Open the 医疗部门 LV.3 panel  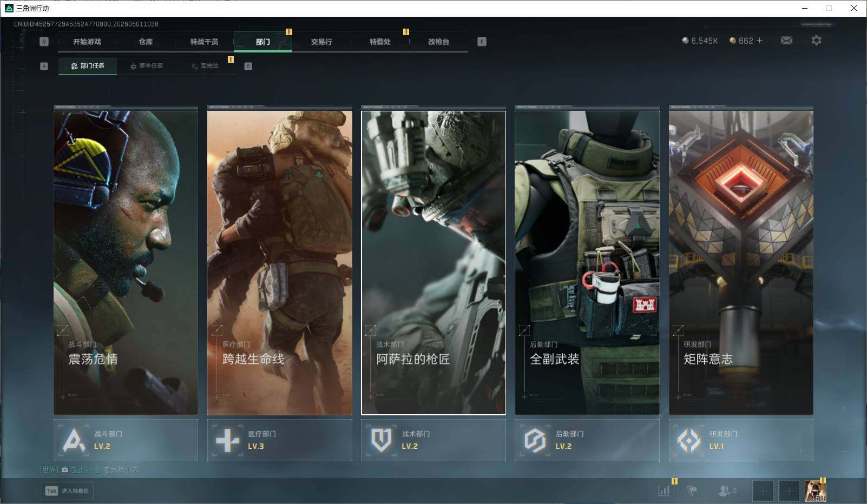279,440
